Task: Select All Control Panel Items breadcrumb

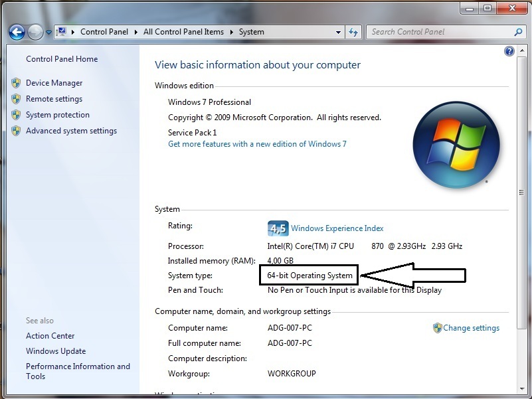Action: (x=183, y=32)
